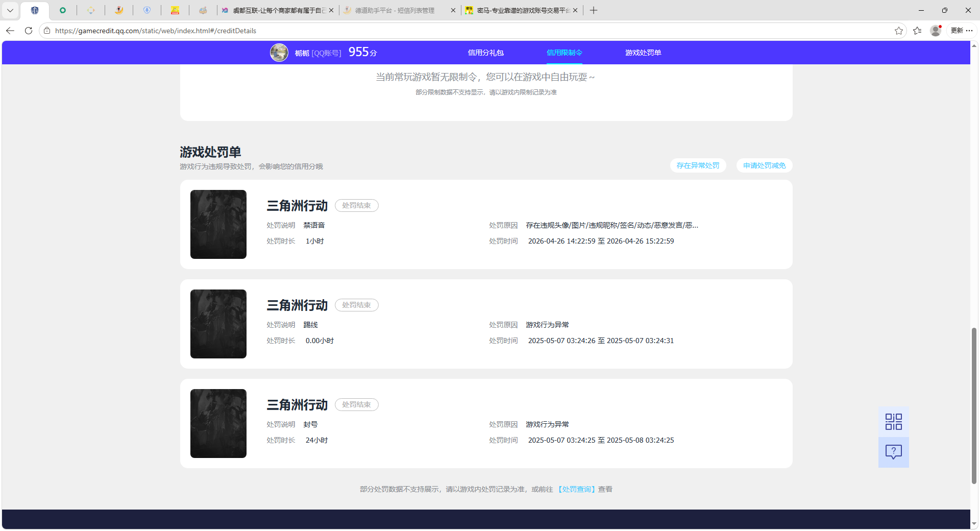Open the favorites list icon
The image size is (980, 531).
tap(917, 31)
